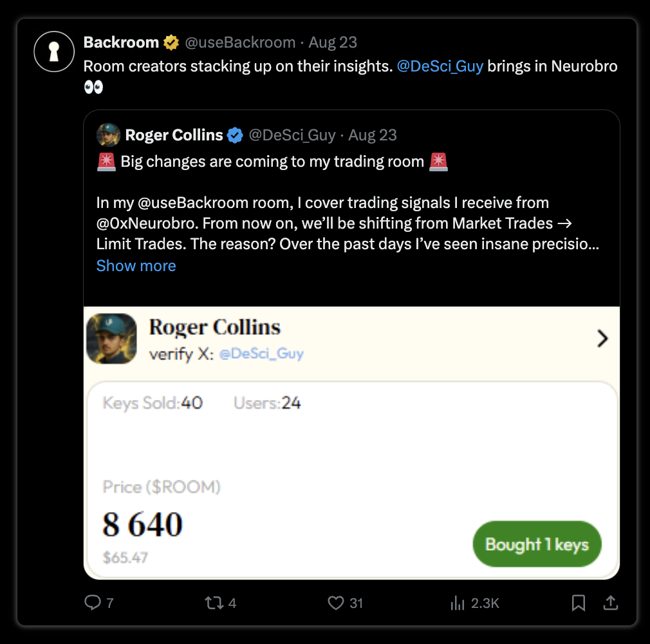
Task: Open Roger Collins' small avatar in quoted tweet
Action: point(108,135)
